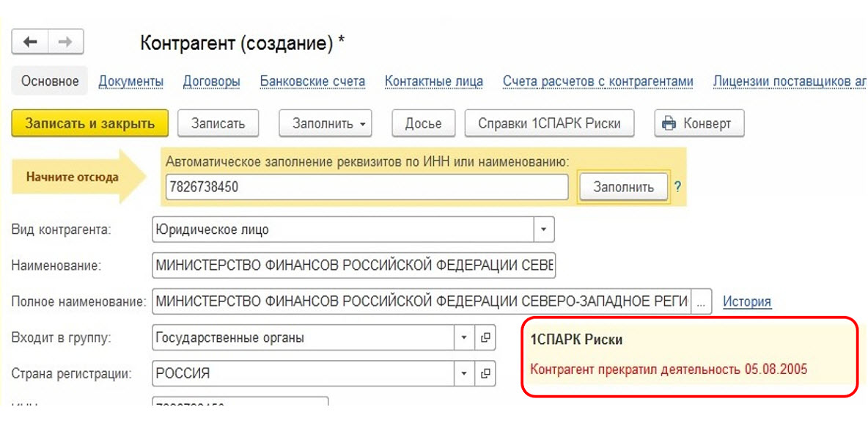Click the ellipsis button for full name
Screen dimensions: 868x440
702,301
